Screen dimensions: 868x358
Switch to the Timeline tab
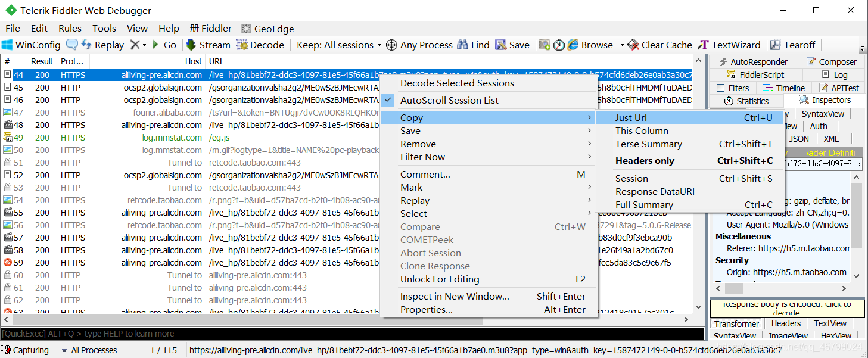coord(783,88)
